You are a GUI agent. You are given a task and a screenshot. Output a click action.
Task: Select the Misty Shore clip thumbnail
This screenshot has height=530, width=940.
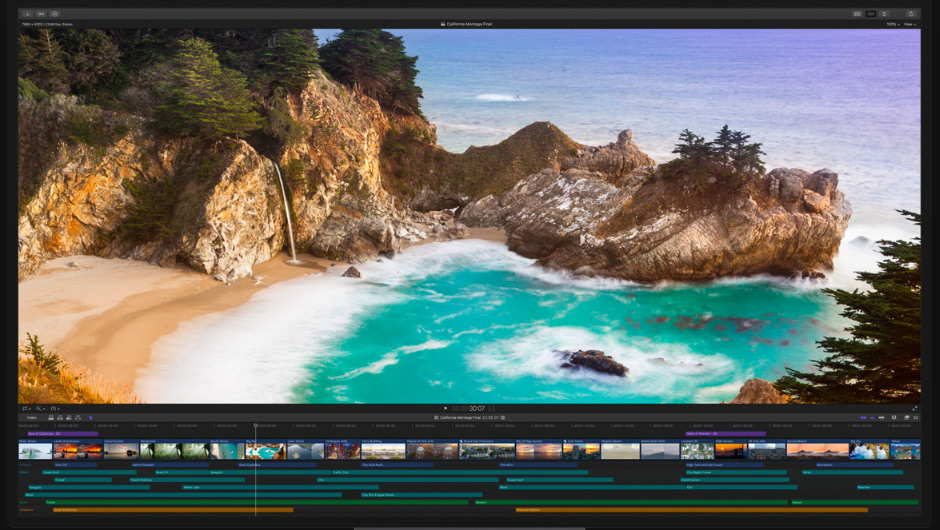tap(35, 450)
